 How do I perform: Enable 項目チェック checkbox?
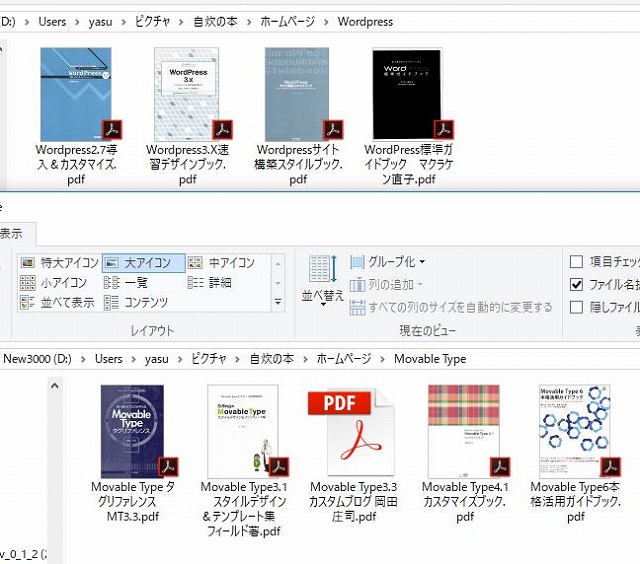[576, 262]
